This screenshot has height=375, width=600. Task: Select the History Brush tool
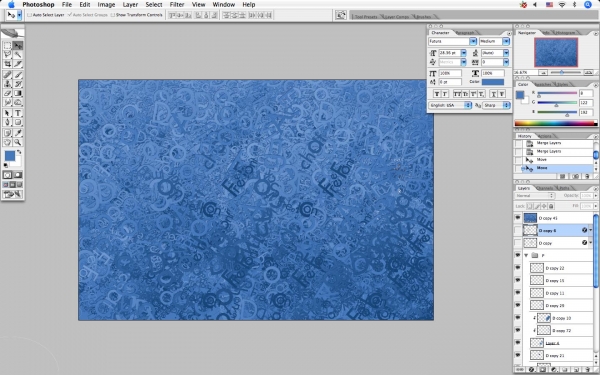click(18, 84)
